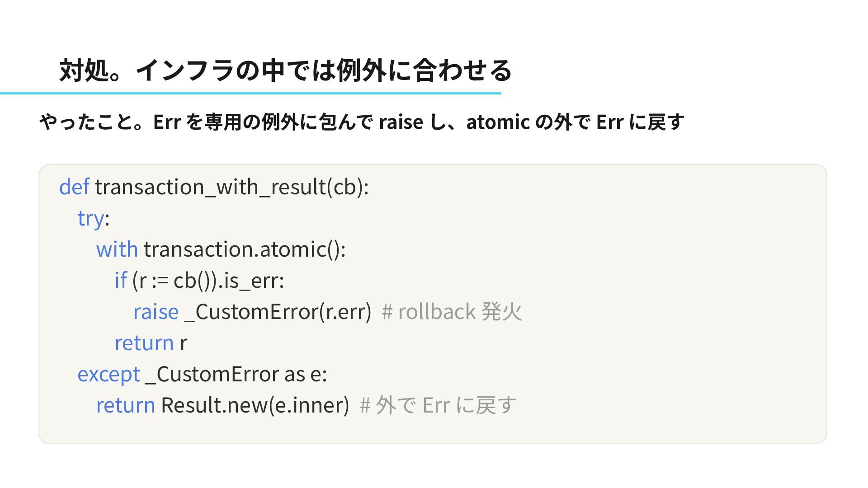Click the return r line
The width and height of the screenshot is (868, 488).
(x=151, y=343)
